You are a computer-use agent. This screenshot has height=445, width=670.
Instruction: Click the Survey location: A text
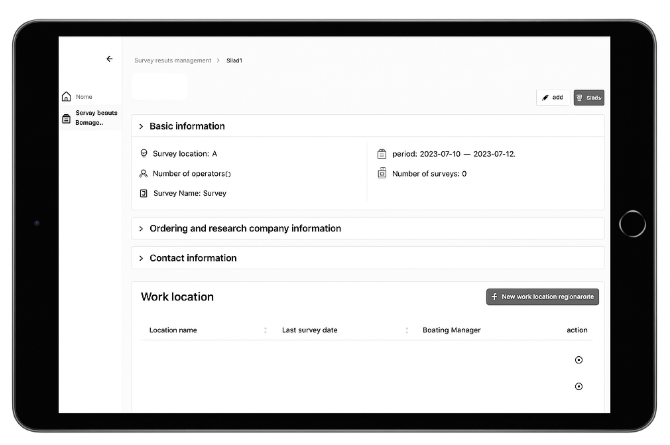point(185,153)
